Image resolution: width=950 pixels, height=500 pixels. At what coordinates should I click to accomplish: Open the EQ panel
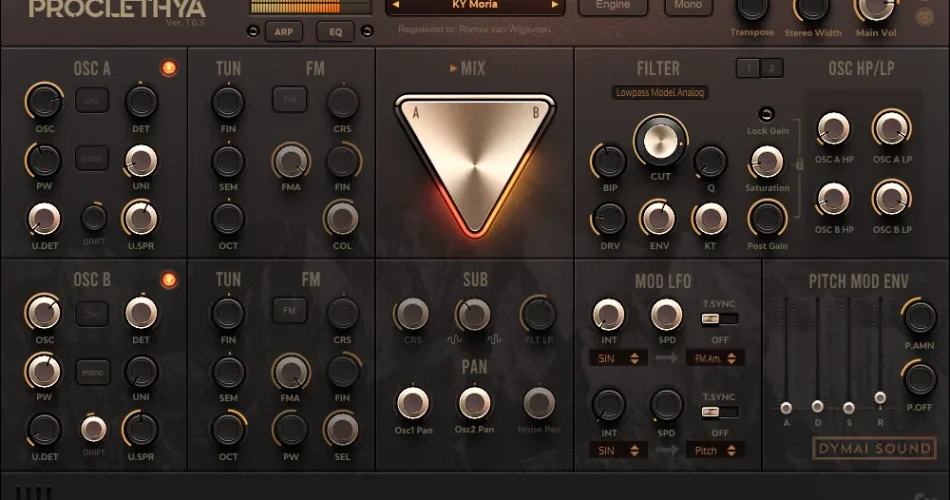tap(335, 32)
